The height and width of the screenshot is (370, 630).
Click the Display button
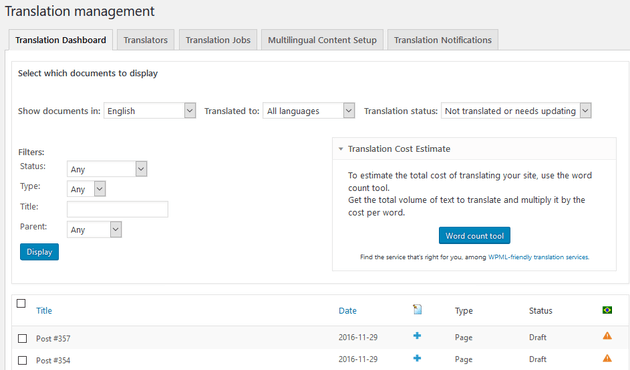pos(39,251)
